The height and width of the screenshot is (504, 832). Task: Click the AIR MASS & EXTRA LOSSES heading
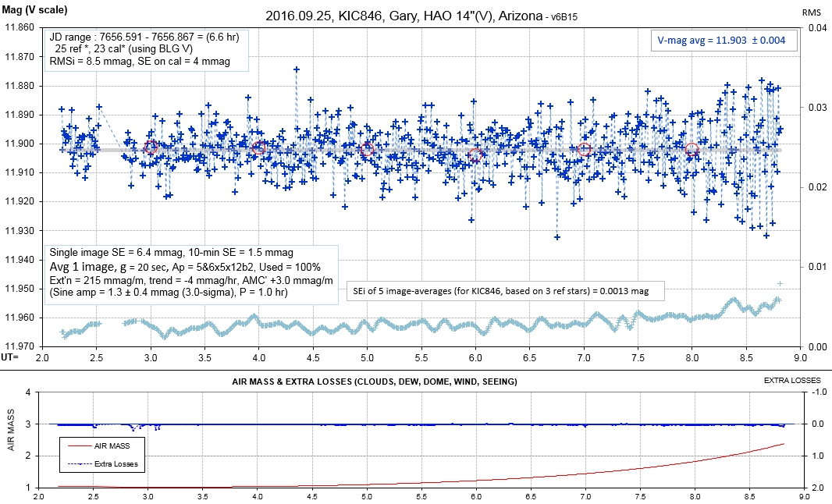point(374,382)
